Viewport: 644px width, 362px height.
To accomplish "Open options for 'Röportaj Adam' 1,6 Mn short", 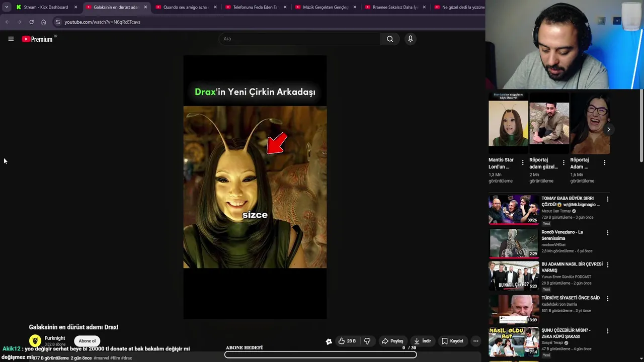I will point(604,162).
